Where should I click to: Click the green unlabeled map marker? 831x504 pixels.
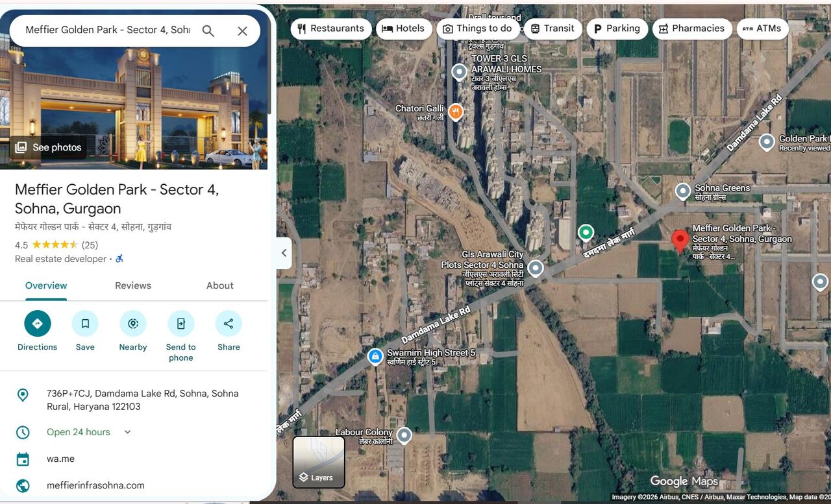(x=586, y=232)
